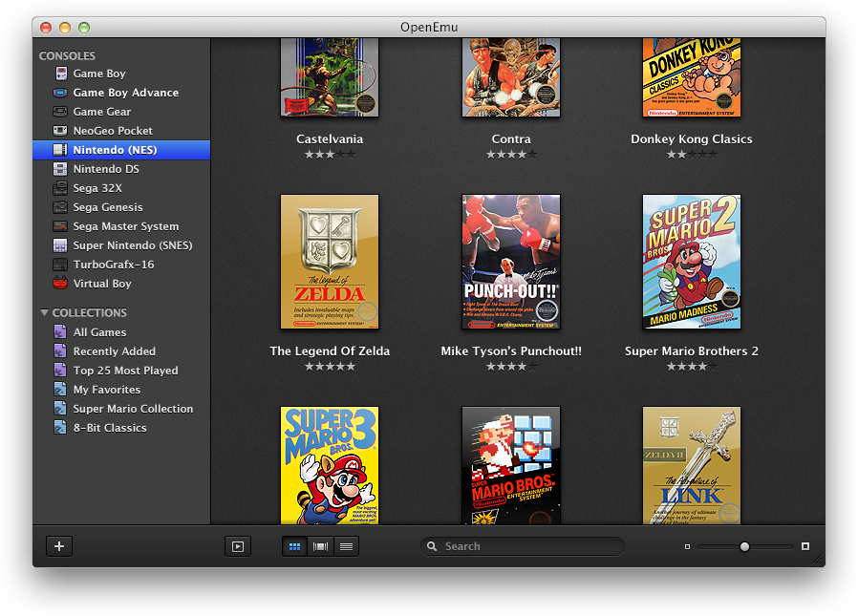Click the play button in bottom toolbar
The width and height of the screenshot is (858, 616).
pos(238,546)
